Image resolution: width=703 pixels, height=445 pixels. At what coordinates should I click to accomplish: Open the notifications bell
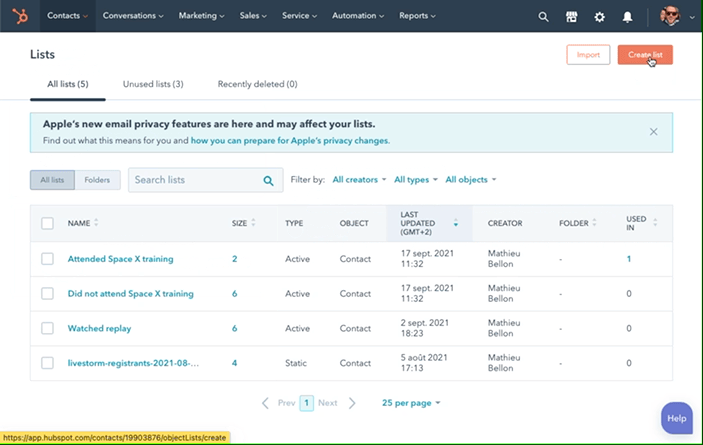[x=627, y=17]
